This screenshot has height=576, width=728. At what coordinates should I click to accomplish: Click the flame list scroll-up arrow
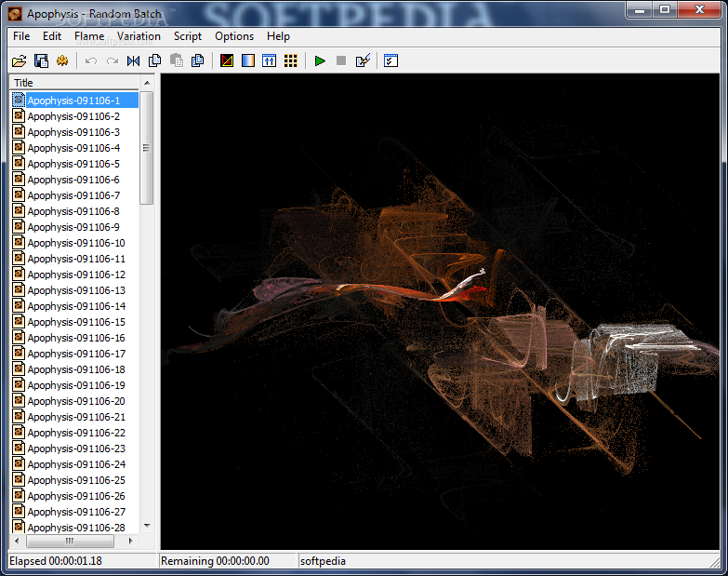(147, 83)
